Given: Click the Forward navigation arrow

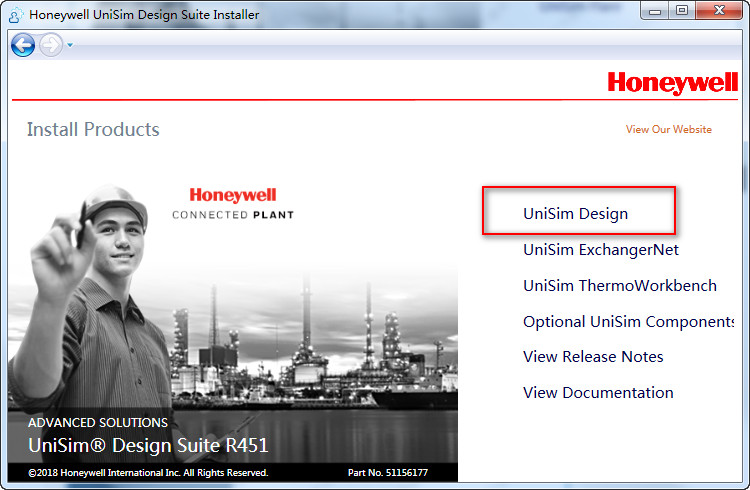Looking at the screenshot, I should point(50,45).
